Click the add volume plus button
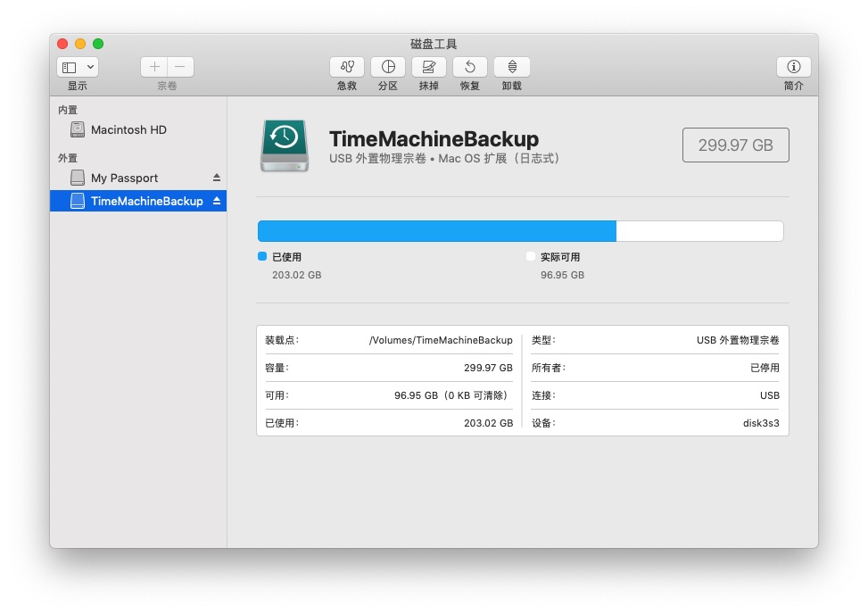The height and width of the screenshot is (614, 868). click(x=154, y=67)
